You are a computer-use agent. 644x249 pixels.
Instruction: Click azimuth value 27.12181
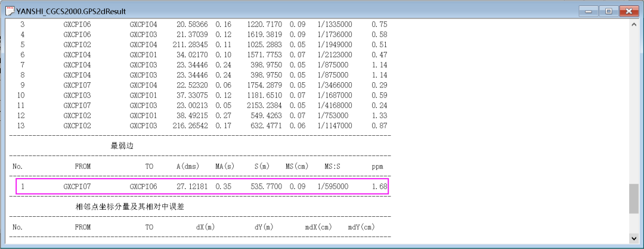[192, 186]
